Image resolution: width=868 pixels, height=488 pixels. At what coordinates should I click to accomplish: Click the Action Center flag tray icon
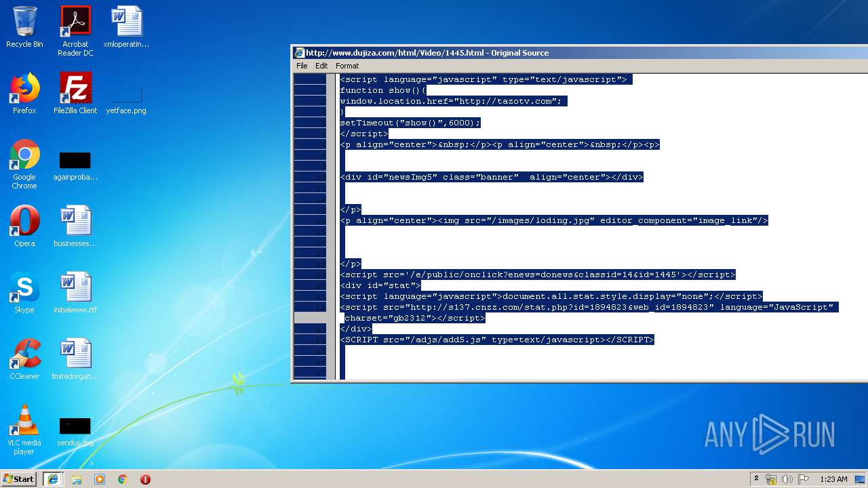pos(804,479)
